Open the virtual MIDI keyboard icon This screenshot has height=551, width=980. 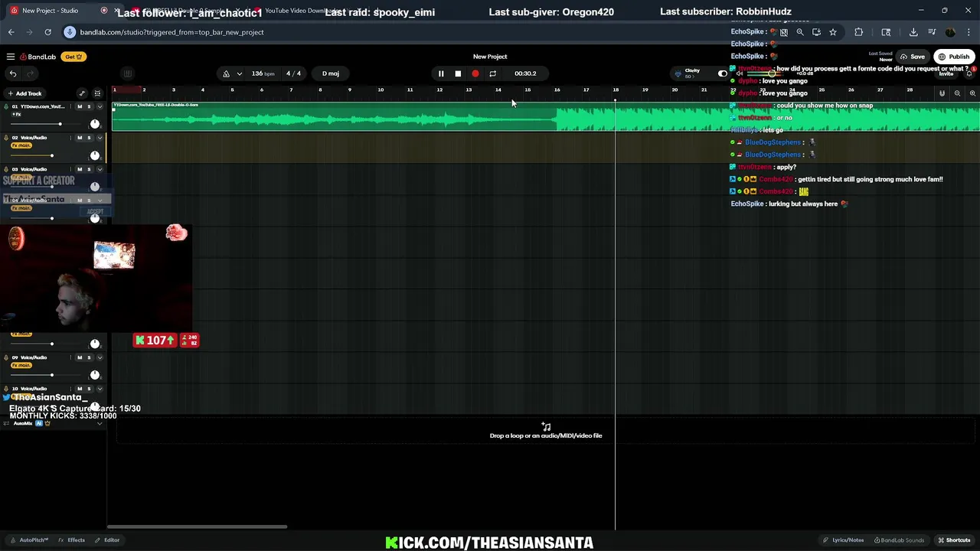(128, 73)
